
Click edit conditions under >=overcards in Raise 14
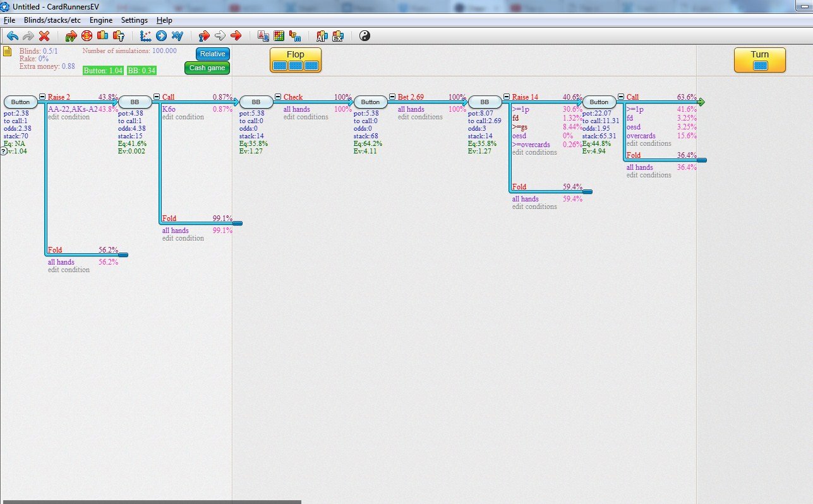pyautogui.click(x=534, y=152)
